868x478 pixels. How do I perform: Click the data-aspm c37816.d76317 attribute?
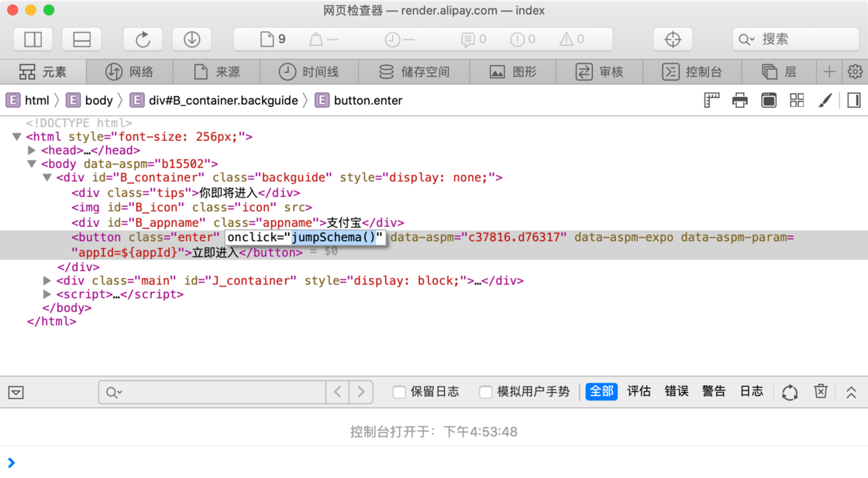pos(478,237)
